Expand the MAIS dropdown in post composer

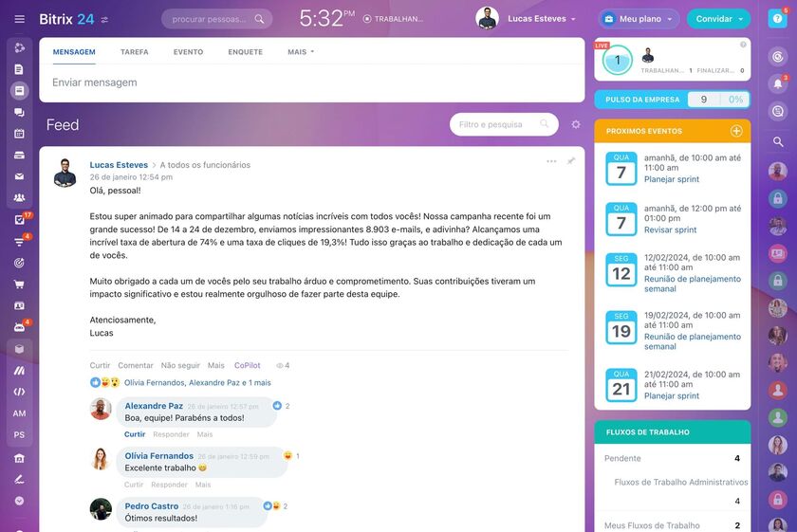coord(300,52)
